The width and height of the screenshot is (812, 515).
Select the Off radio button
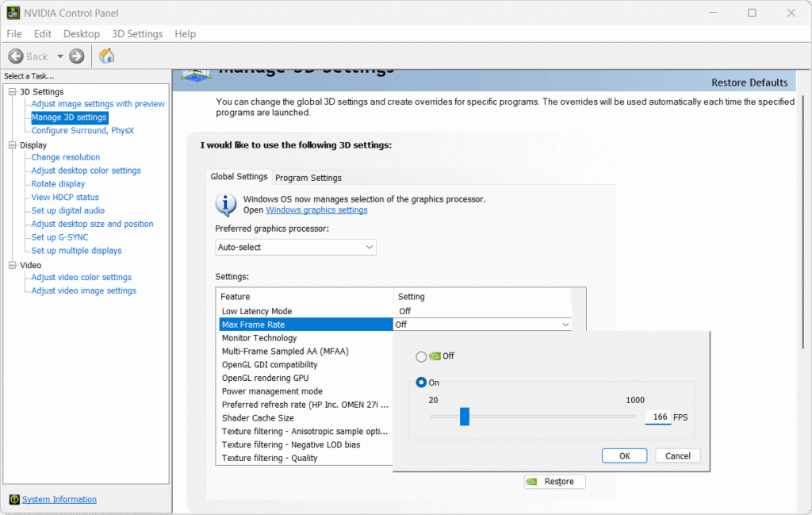coord(421,356)
